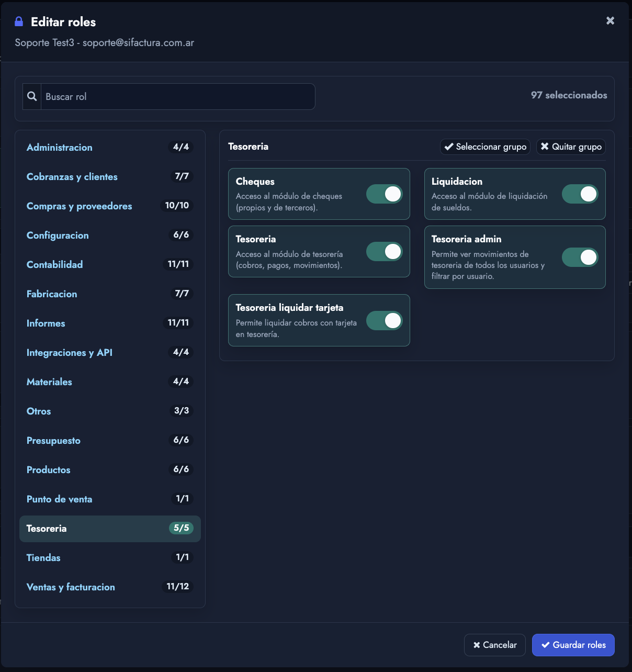Toggle the Liquidacion role switch

tap(580, 194)
